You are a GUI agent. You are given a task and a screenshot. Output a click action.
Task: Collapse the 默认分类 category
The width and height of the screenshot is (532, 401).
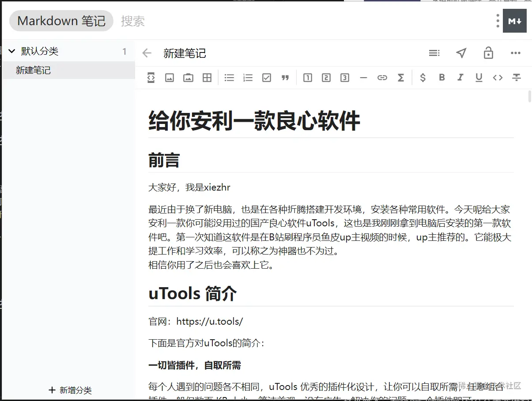click(x=12, y=52)
